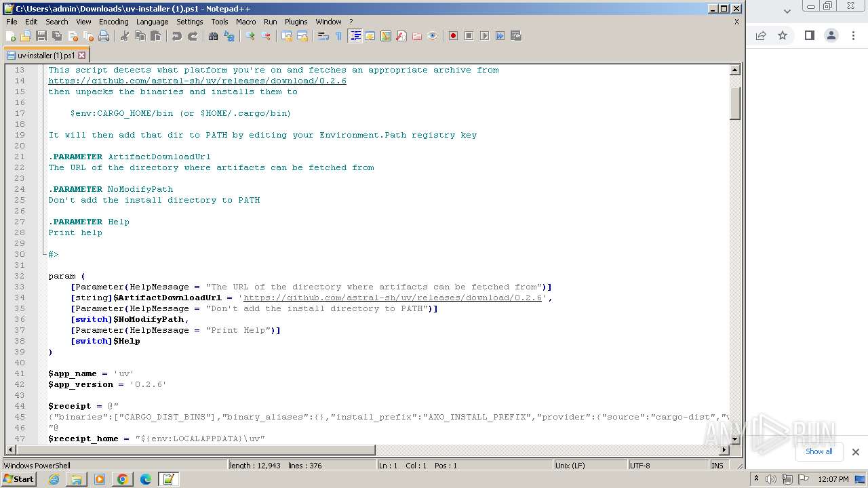Open the Windows Start button
868x488 pixels.
pyautogui.click(x=19, y=479)
